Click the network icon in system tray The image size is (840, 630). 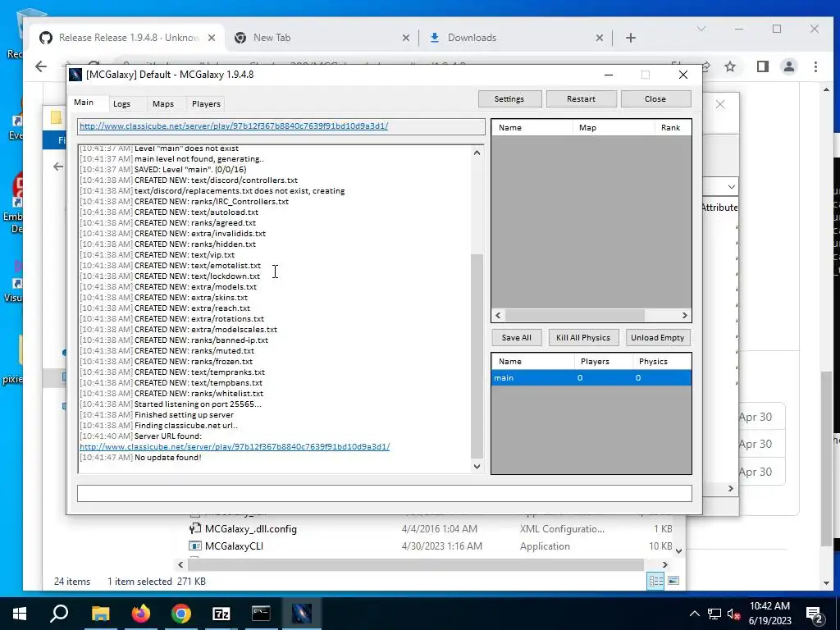pos(714,614)
